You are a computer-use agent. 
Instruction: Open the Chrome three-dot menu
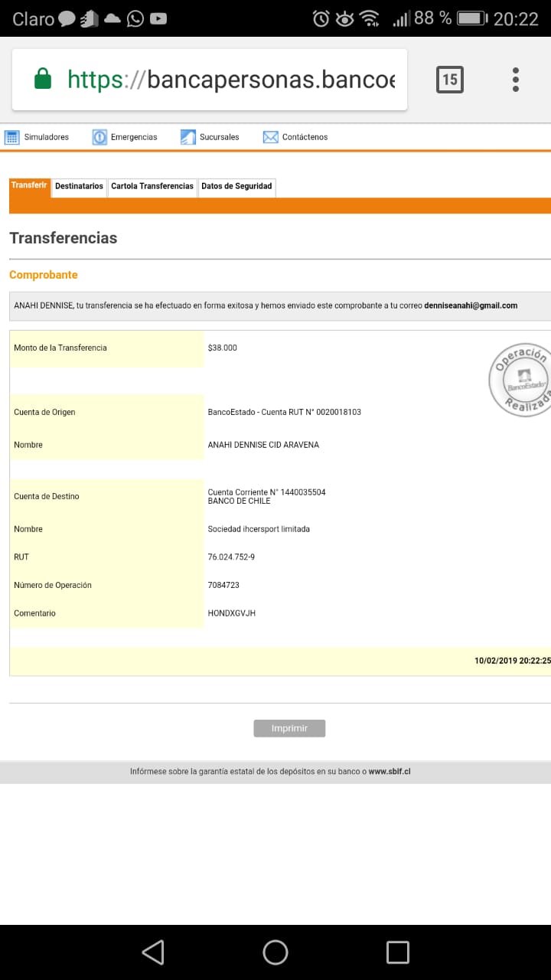[516, 79]
